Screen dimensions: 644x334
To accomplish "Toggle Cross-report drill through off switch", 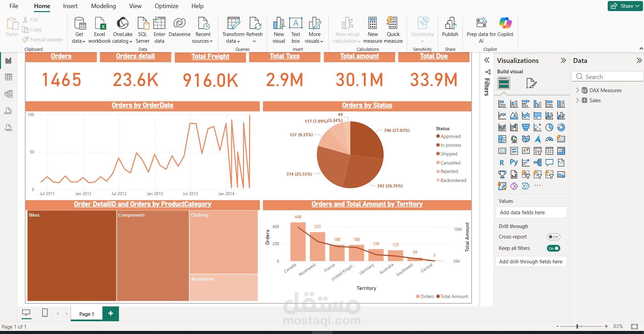I will (x=553, y=236).
